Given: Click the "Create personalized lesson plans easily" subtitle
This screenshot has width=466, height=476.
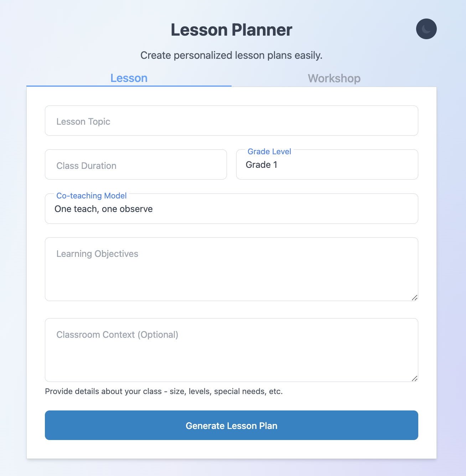Looking at the screenshot, I should (231, 56).
